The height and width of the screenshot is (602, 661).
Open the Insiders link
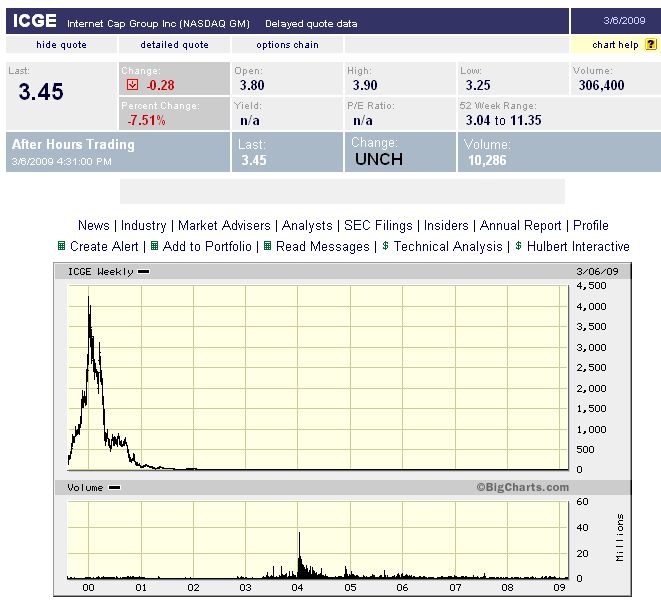click(x=446, y=226)
